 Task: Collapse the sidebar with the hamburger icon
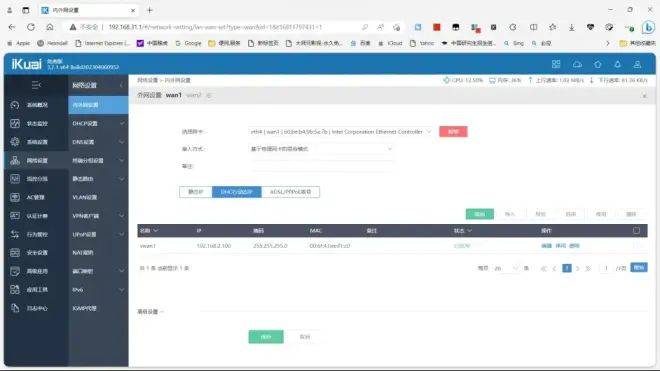36,85
